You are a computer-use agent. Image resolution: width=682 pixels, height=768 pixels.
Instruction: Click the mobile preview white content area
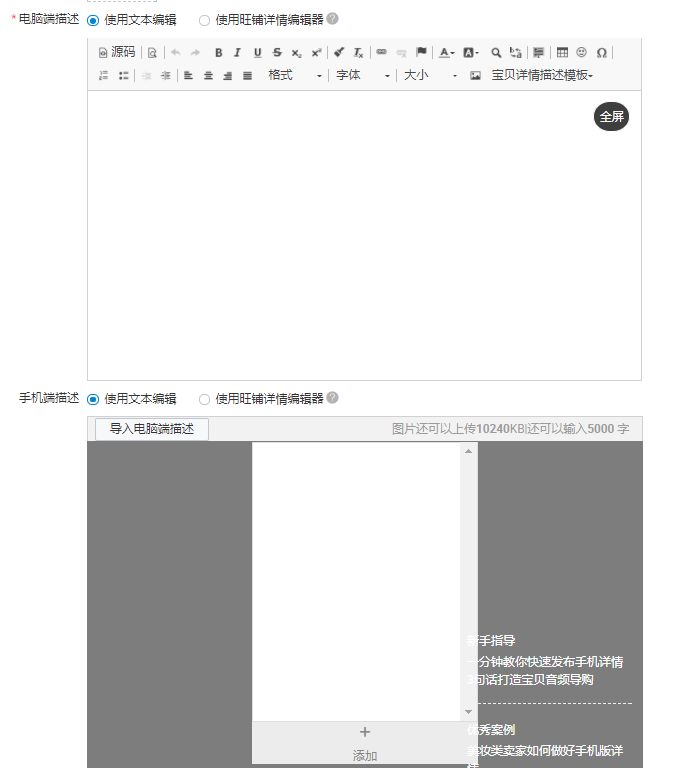pyautogui.click(x=356, y=581)
